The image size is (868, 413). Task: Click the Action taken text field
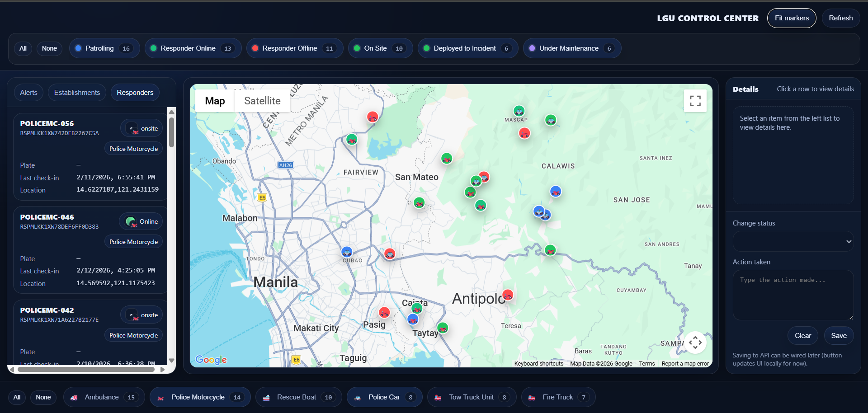coord(793,295)
